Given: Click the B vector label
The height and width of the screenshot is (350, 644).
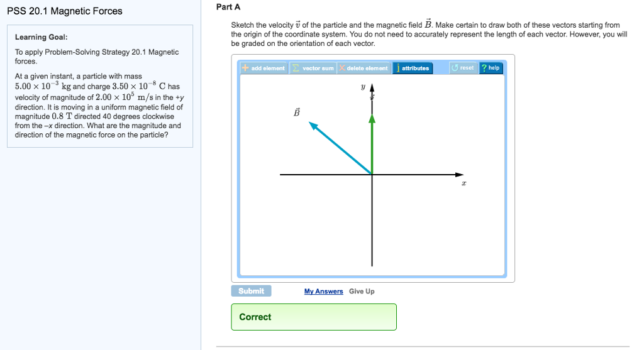Looking at the screenshot, I should 297,113.
